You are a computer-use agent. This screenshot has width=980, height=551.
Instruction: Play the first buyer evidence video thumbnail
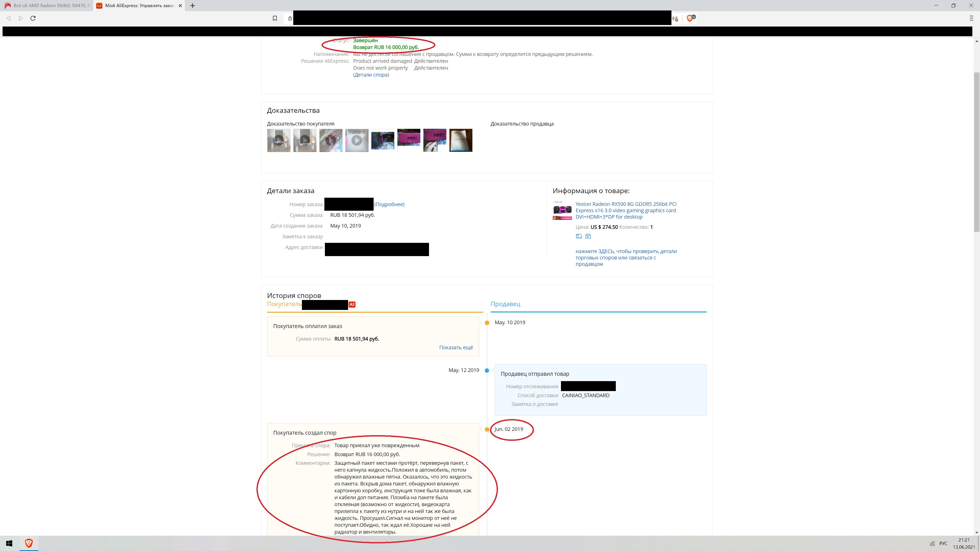coord(278,140)
